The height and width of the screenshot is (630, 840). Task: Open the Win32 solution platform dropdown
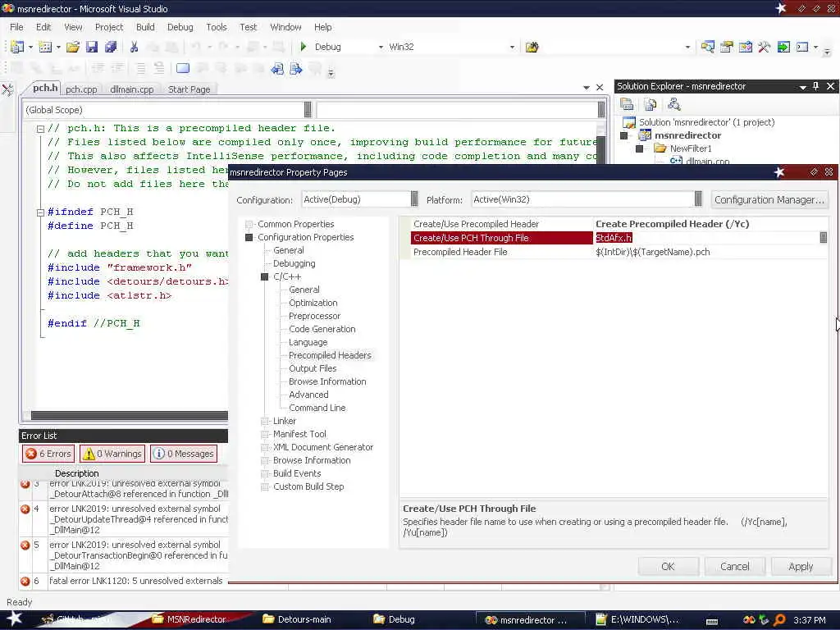[512, 47]
